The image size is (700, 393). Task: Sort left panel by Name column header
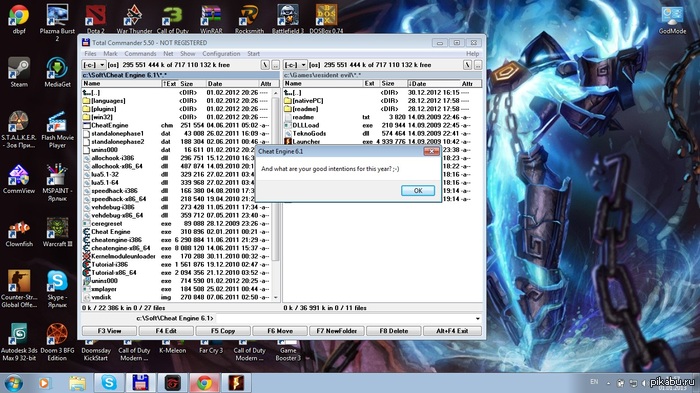(x=121, y=84)
